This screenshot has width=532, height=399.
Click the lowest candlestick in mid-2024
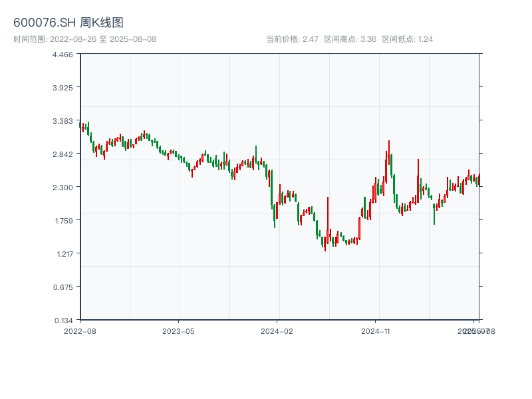click(x=325, y=243)
